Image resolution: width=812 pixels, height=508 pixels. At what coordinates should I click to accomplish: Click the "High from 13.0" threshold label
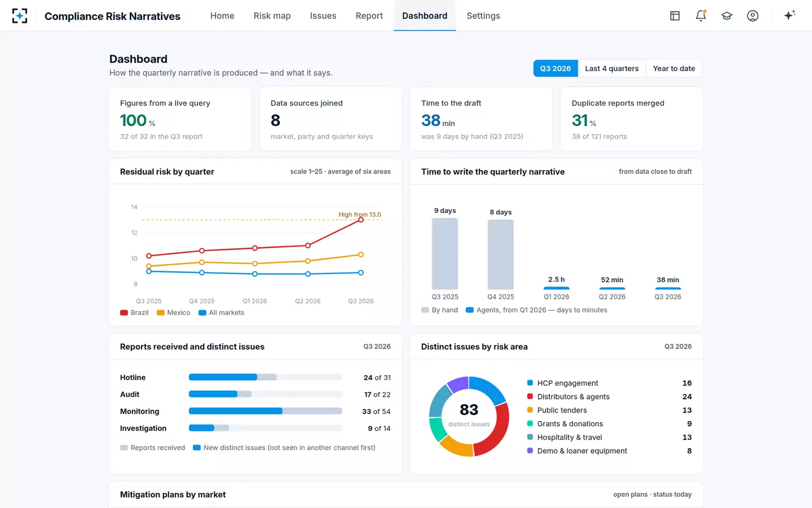pos(360,214)
